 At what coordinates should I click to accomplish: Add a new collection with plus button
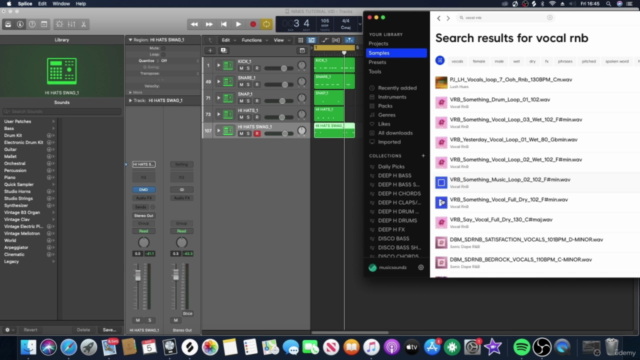coord(423,156)
